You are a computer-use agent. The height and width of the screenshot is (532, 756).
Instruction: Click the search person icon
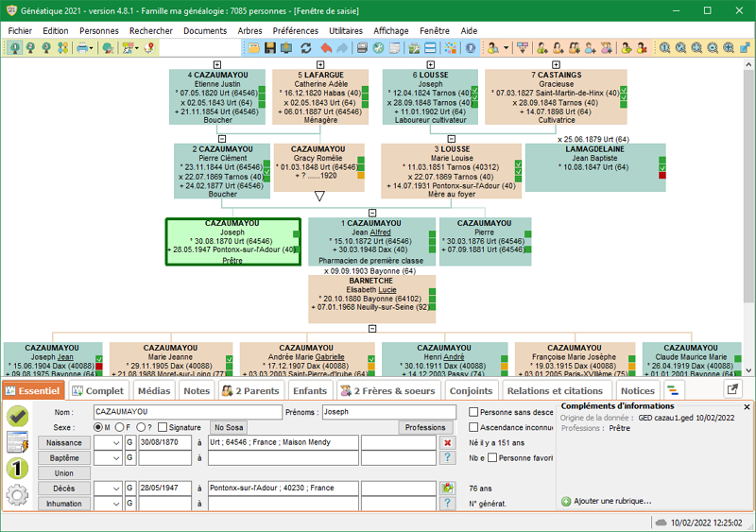[493, 48]
